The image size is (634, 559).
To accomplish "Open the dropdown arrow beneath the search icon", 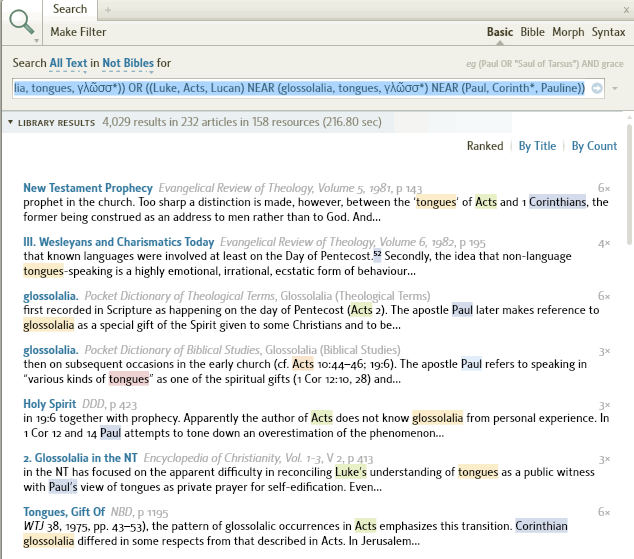I will [36, 41].
